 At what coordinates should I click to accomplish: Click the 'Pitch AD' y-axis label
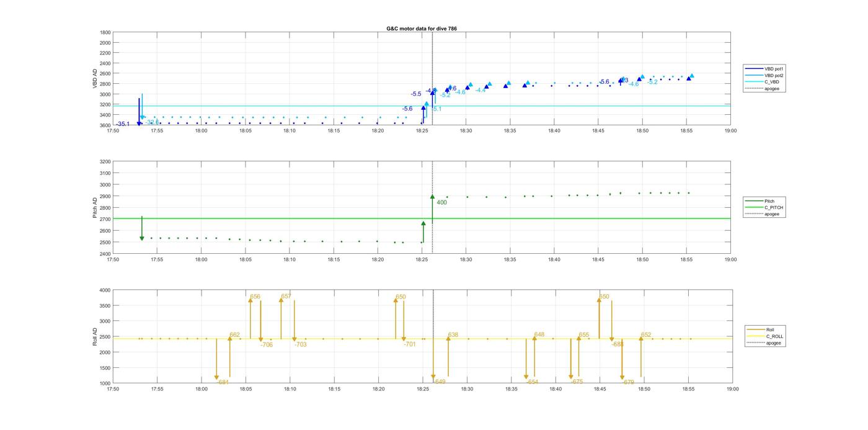click(95, 208)
